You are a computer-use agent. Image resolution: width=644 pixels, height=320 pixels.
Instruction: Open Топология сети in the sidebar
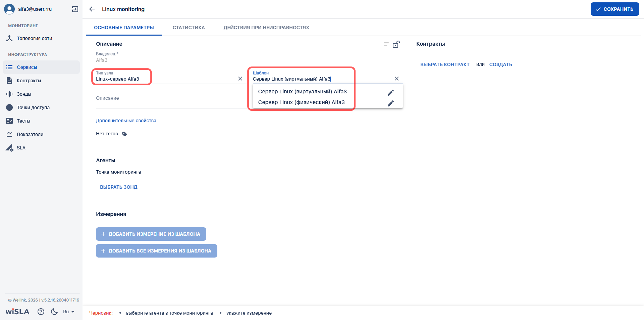pyautogui.click(x=41, y=38)
